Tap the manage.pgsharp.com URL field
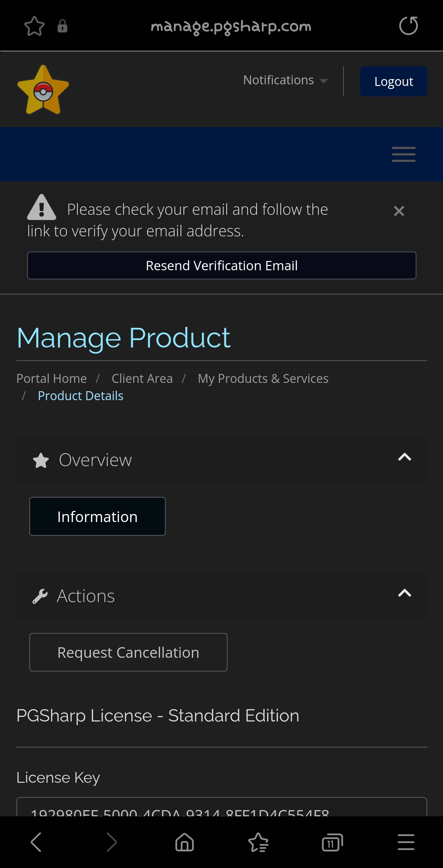This screenshot has width=443, height=868. pyautogui.click(x=231, y=26)
